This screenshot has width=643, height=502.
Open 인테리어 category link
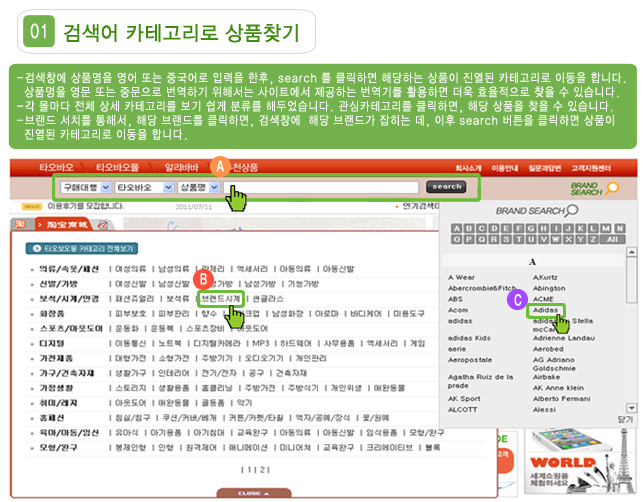pyautogui.click(x=173, y=373)
